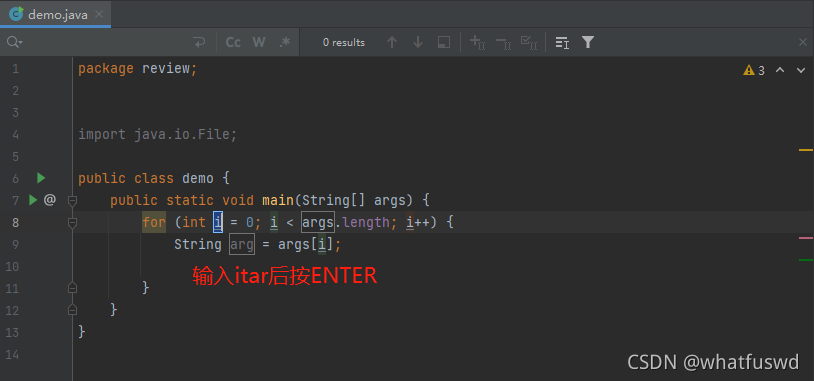This screenshot has width=814, height=381.
Task: Click '.length' on line 8
Action: click(x=362, y=223)
